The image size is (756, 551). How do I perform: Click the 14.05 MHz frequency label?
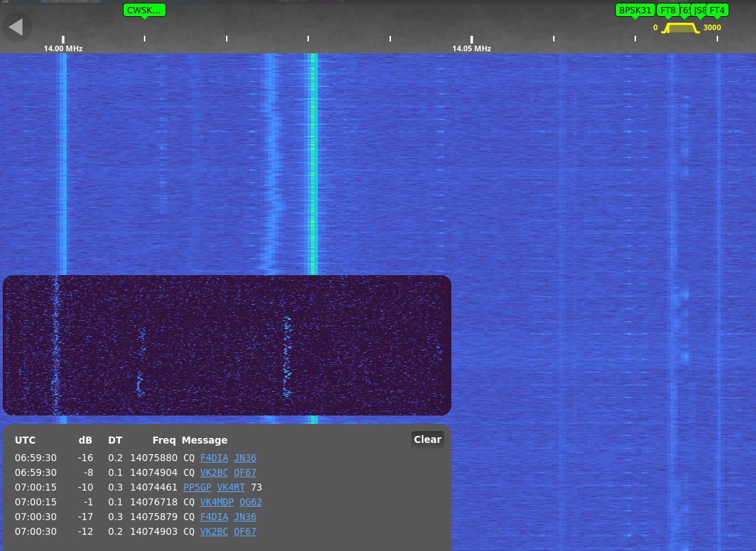(x=471, y=48)
